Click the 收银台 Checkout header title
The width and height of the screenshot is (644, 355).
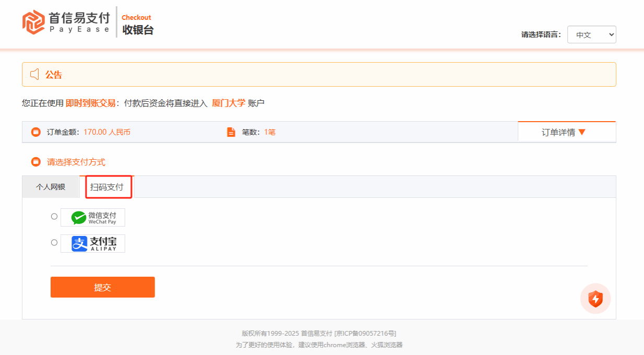[138, 30]
